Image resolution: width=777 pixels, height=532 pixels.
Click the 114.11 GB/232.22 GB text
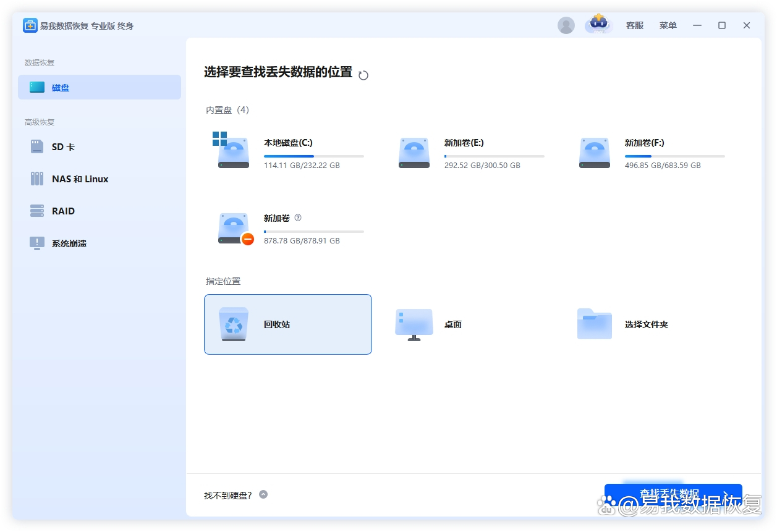point(302,166)
